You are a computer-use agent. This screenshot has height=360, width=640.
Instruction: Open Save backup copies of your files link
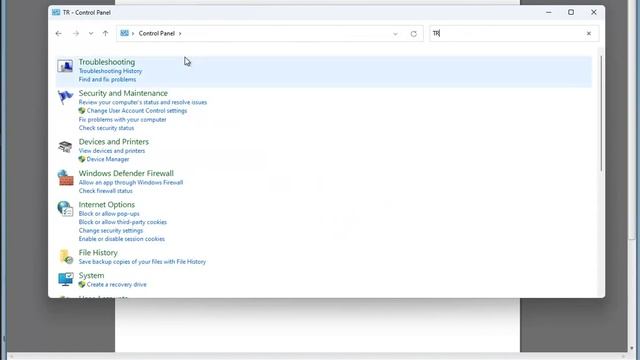(142, 262)
